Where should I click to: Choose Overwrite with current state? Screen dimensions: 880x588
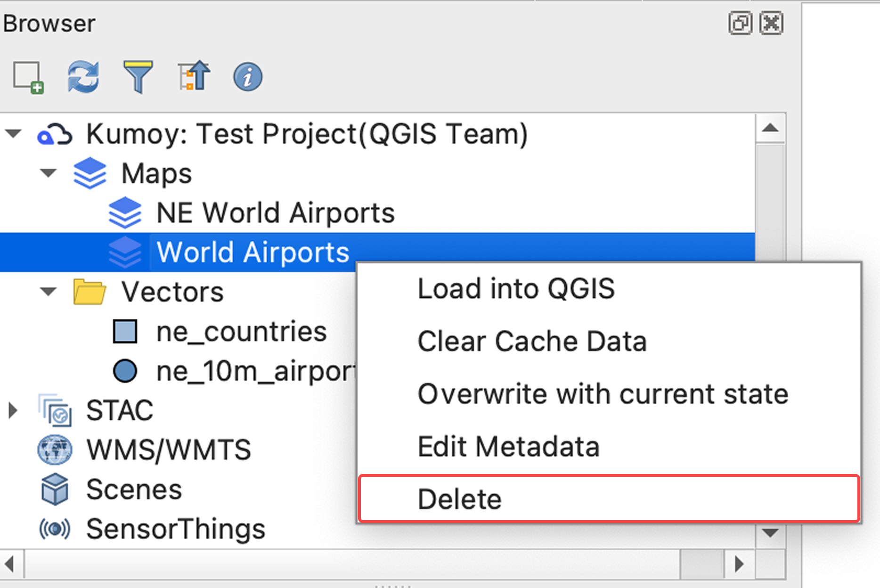pyautogui.click(x=603, y=394)
